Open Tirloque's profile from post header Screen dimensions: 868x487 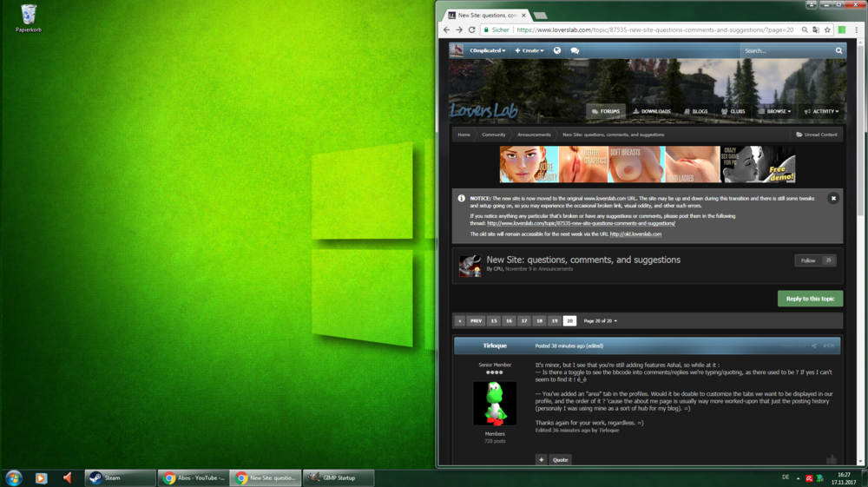495,346
